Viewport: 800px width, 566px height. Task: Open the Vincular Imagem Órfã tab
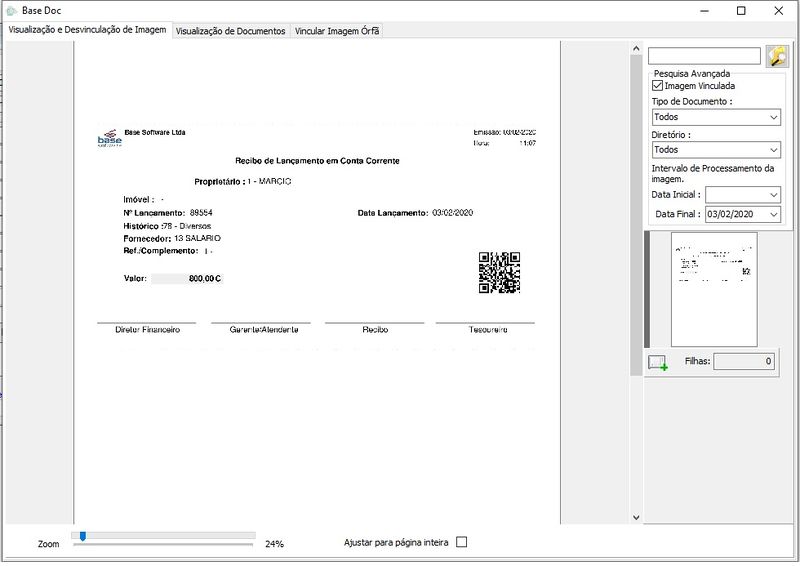click(336, 31)
